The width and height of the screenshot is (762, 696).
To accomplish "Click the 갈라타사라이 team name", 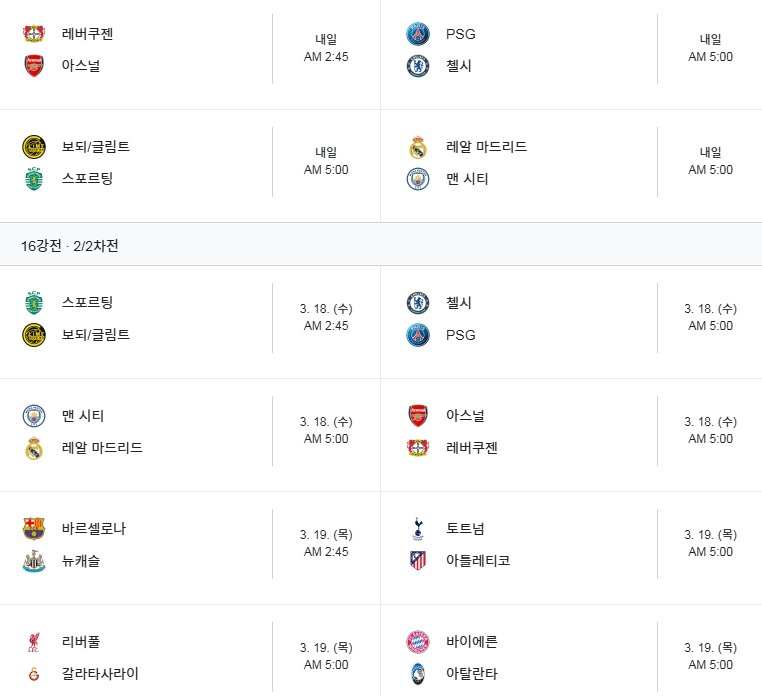I will pos(100,674).
